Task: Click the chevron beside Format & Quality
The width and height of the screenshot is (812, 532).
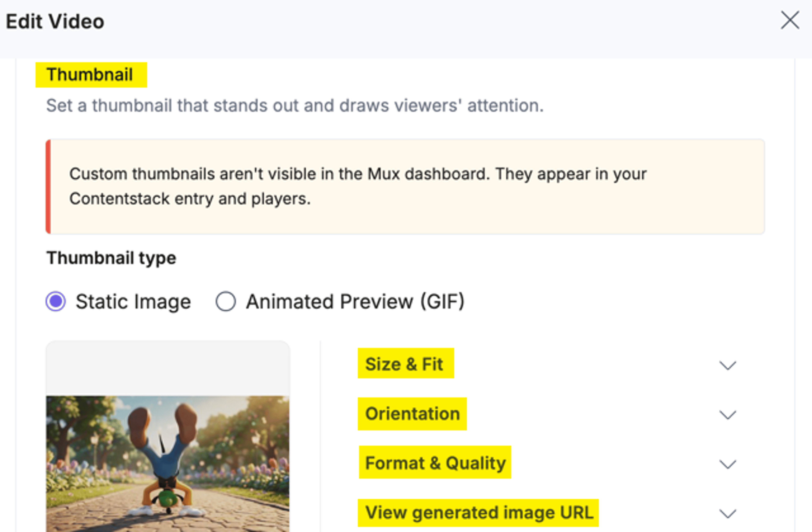Action: pyautogui.click(x=727, y=464)
